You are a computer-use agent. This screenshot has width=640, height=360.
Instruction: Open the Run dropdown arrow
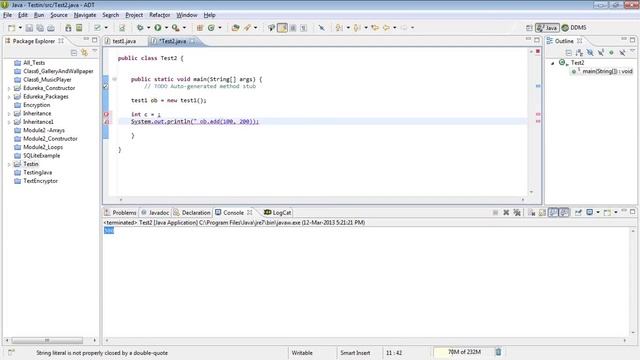tap(166, 28)
